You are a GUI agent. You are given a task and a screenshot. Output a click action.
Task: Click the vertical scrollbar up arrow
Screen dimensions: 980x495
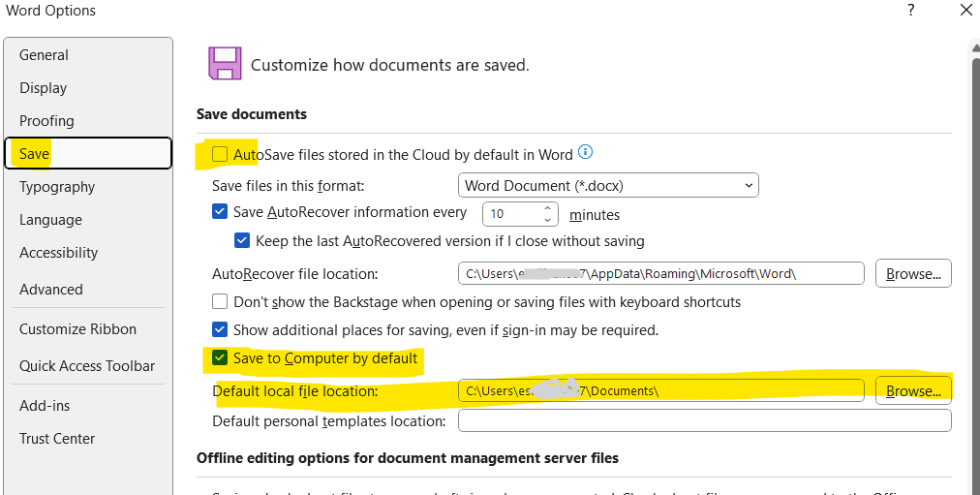pyautogui.click(x=976, y=50)
